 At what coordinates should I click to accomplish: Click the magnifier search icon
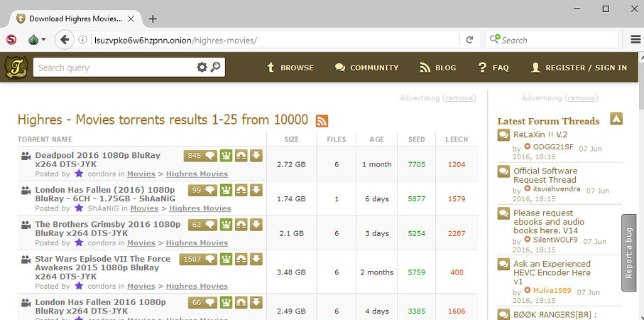216,67
